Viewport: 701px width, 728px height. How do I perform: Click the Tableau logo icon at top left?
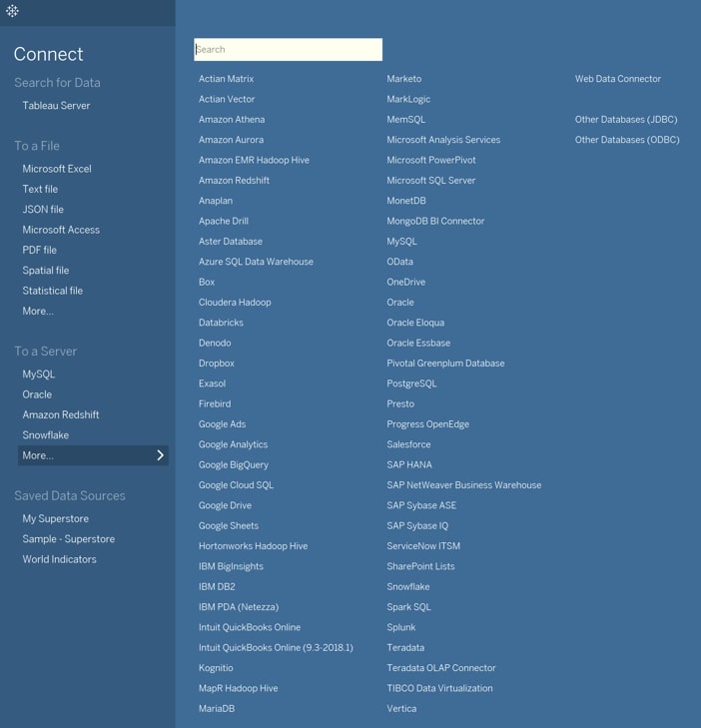coord(13,11)
